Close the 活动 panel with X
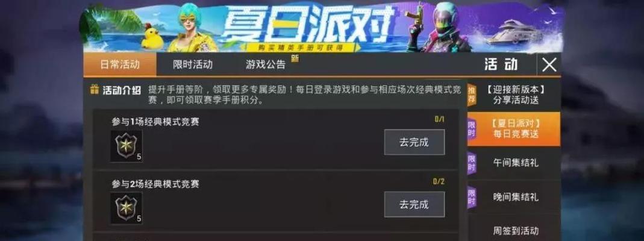The width and height of the screenshot is (644, 241). pos(549,64)
